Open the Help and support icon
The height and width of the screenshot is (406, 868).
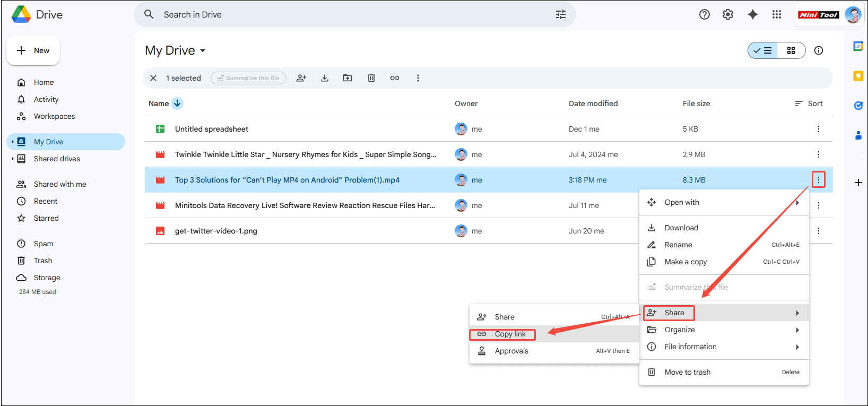tap(705, 14)
